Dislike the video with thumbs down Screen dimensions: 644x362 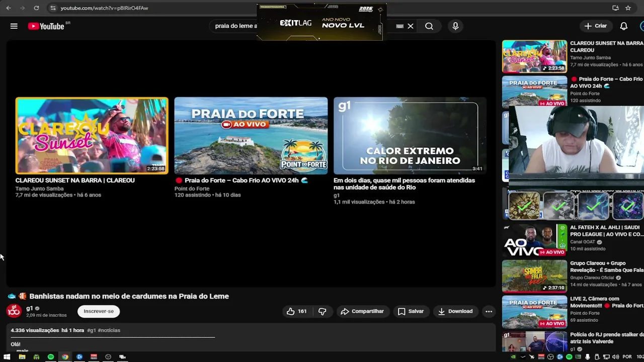click(x=323, y=311)
